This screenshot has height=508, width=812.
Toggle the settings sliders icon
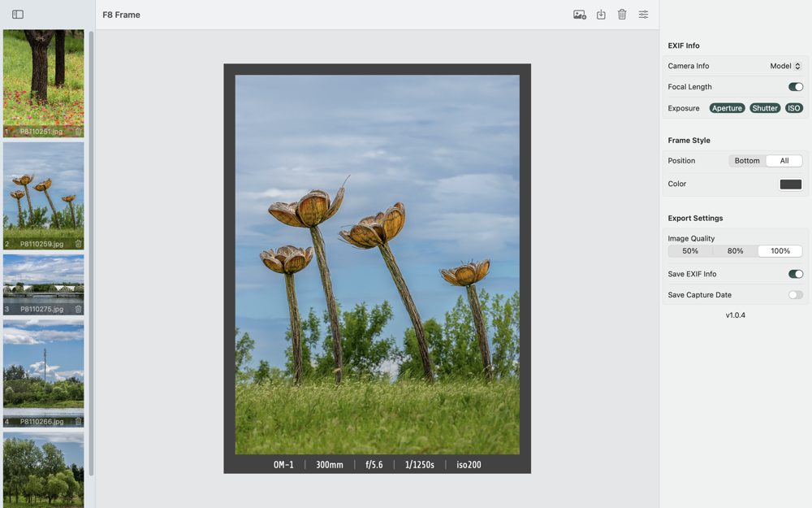click(x=643, y=15)
